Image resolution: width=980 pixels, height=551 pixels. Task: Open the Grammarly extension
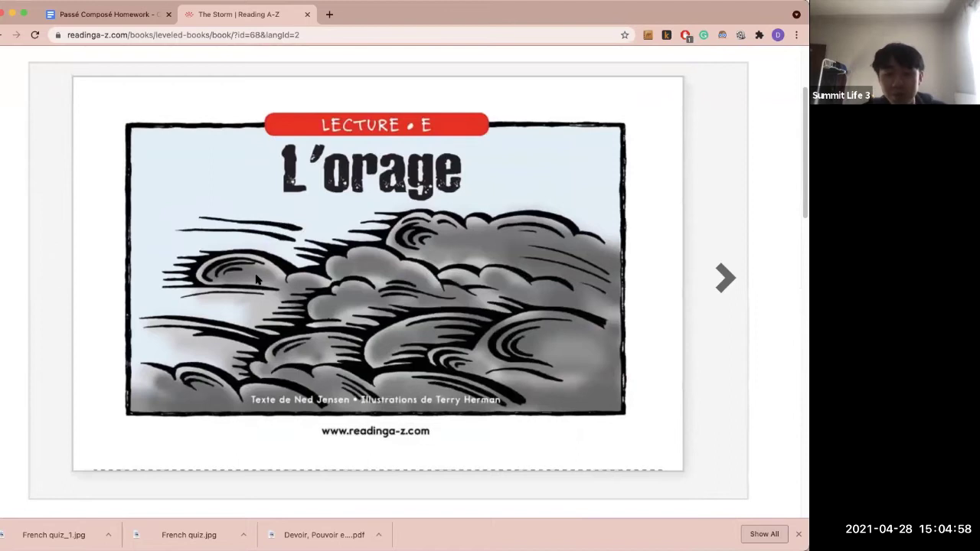point(704,35)
